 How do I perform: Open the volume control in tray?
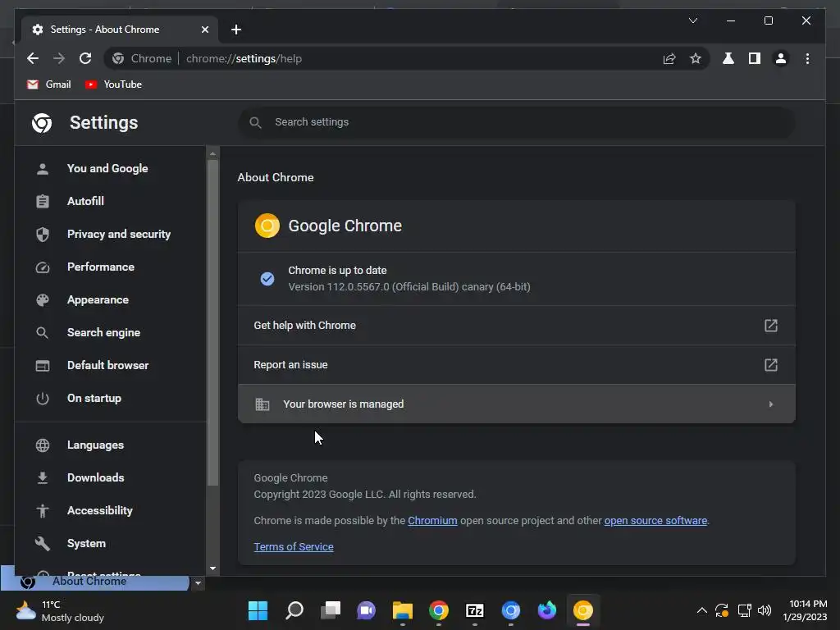coord(765,610)
